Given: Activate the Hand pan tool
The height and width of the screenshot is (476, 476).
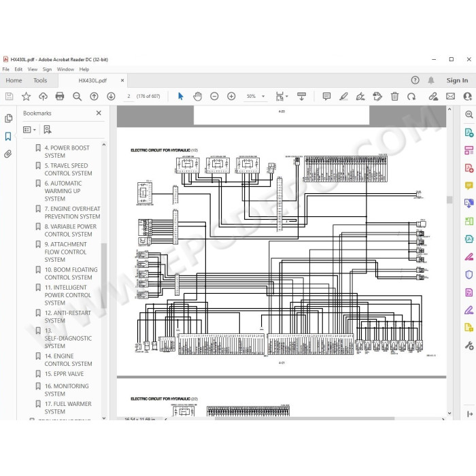Looking at the screenshot, I should click(197, 97).
